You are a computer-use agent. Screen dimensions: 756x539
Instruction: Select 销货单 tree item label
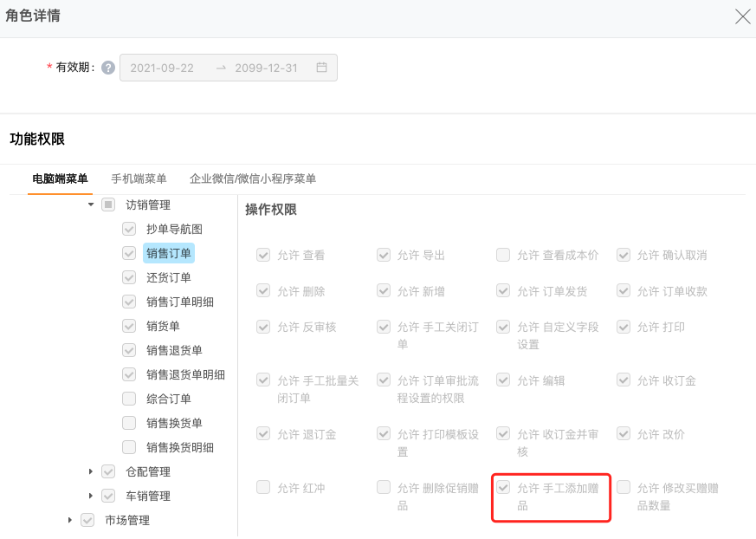pyautogui.click(x=163, y=326)
